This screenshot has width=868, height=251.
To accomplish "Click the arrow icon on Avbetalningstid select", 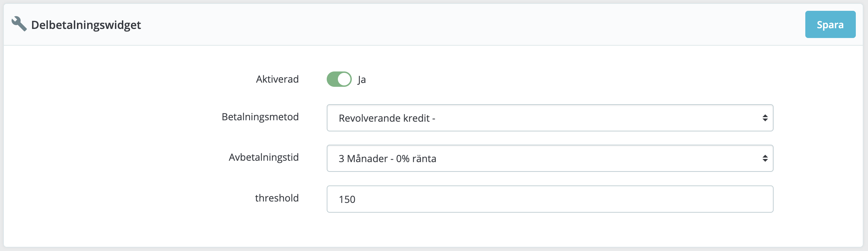I will click(765, 158).
